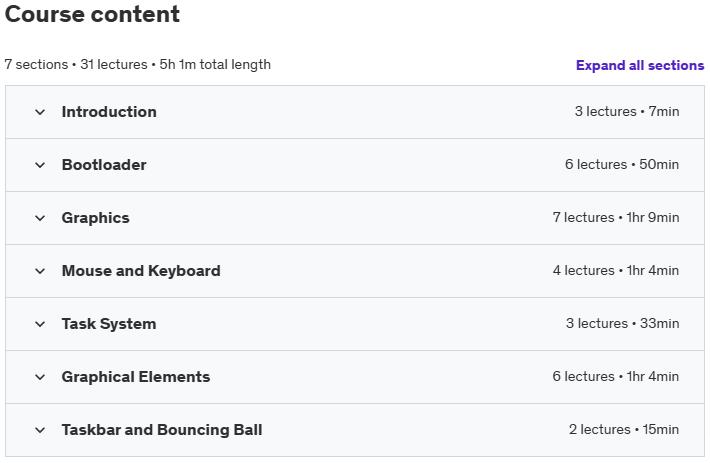The height and width of the screenshot is (463, 710).
Task: Click the '3 lectures • 7min' label
Action: pos(627,111)
